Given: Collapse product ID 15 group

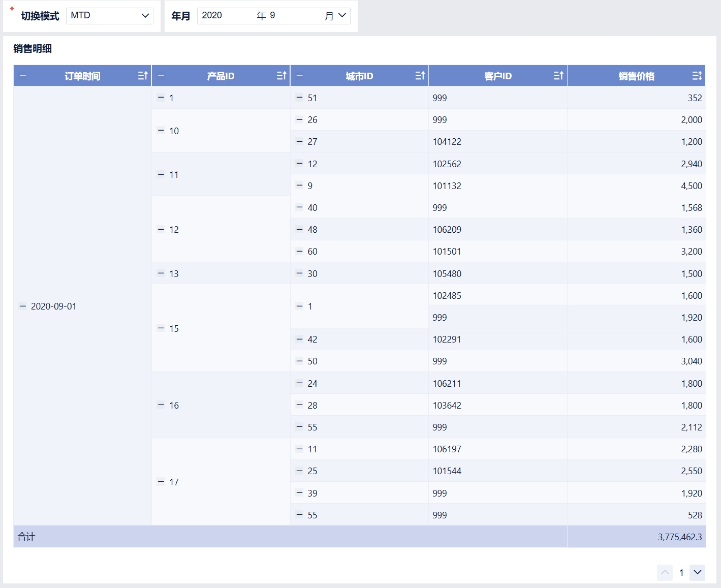Looking at the screenshot, I should click(x=161, y=328).
